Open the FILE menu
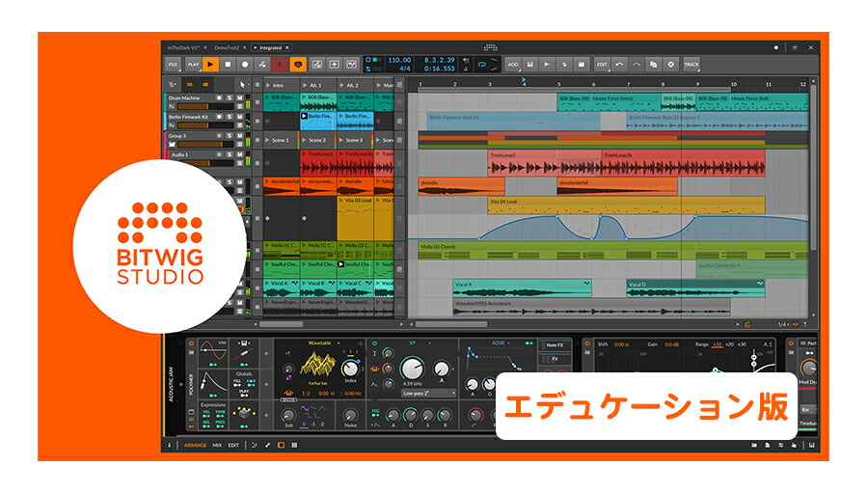This screenshot has width=868, height=493. 174,65
